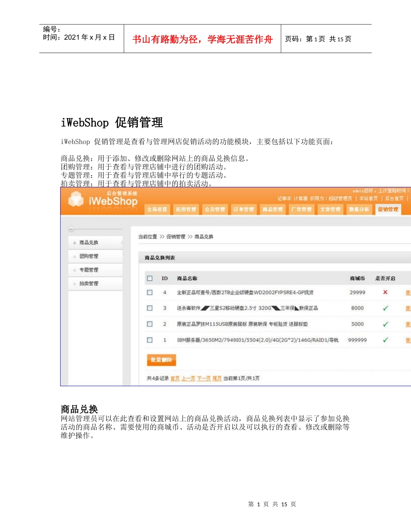Click the 商城币 column header

(357, 278)
